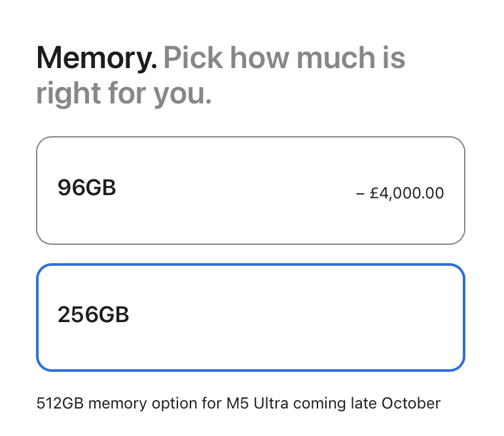This screenshot has height=436, width=504.
Task: Select the 96GB memory option
Action: [251, 191]
